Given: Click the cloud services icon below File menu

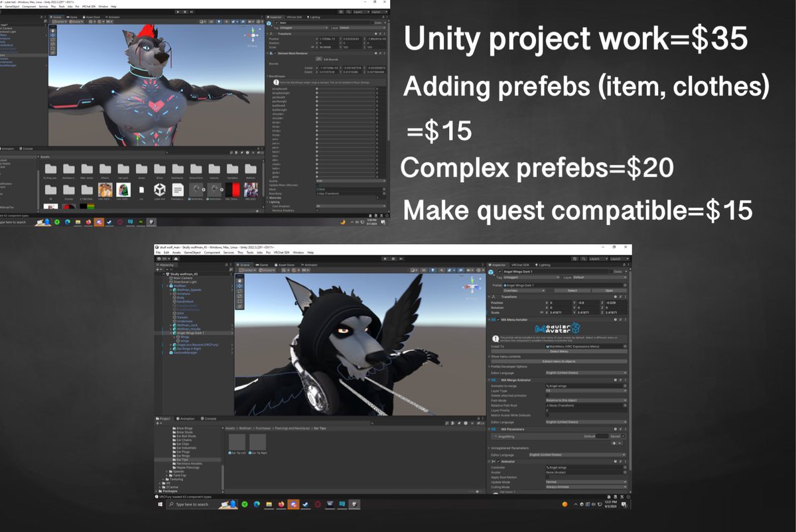Looking at the screenshot, I should (x=176, y=259).
